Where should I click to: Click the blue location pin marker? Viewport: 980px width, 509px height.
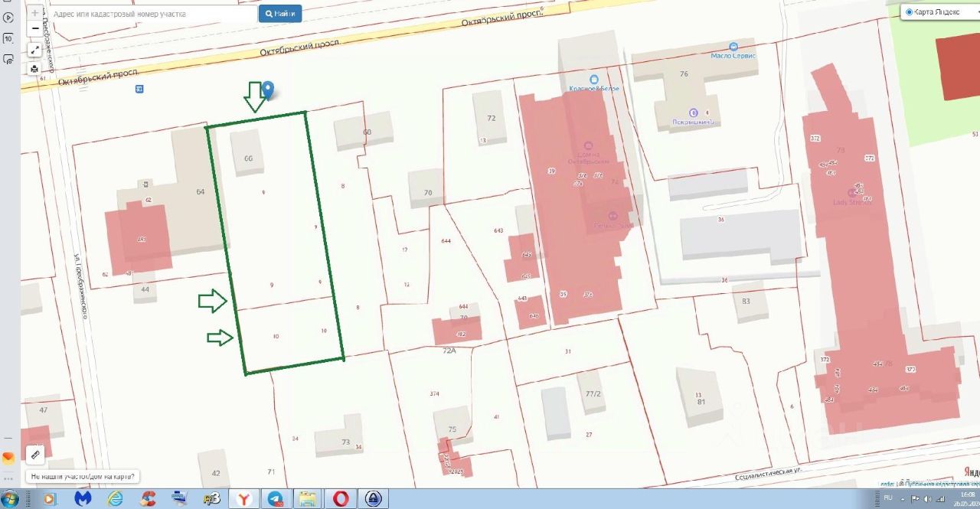pyautogui.click(x=268, y=90)
